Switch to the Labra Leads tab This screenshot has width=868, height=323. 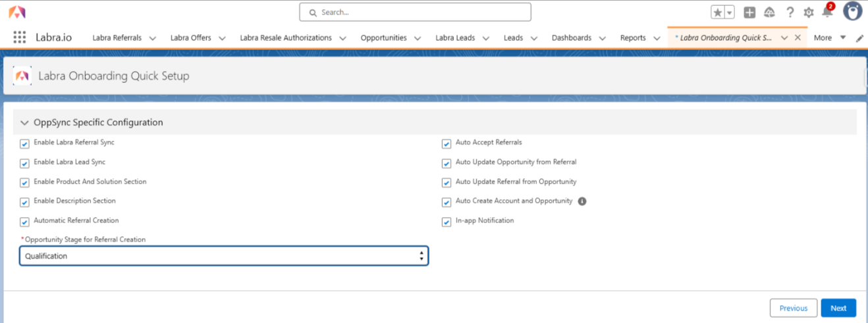(455, 37)
